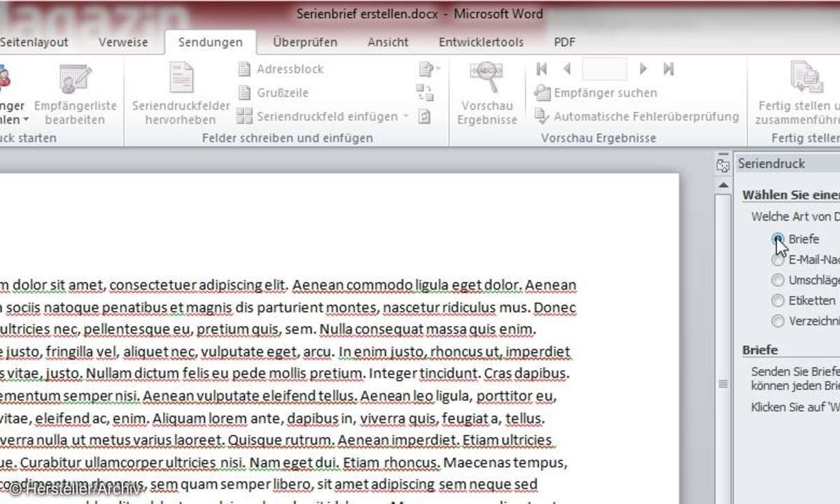Insert a Grußzeile field
Image resolution: width=840 pixels, height=504 pixels.
[273, 92]
